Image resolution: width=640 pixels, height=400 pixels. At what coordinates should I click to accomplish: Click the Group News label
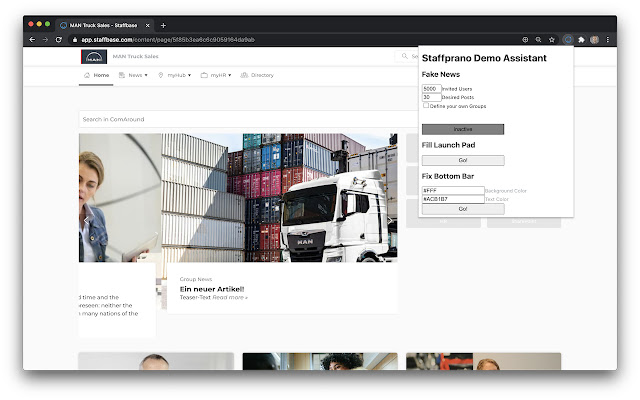(196, 279)
